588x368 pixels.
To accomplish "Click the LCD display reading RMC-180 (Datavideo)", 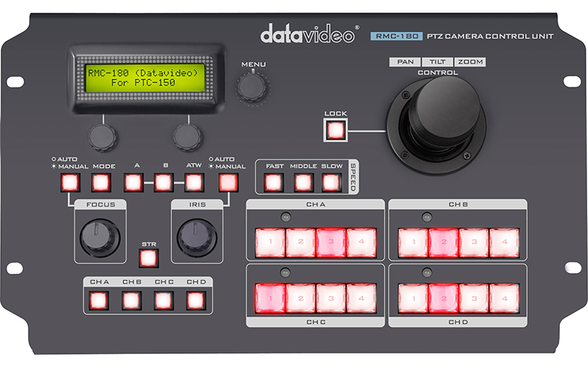I will click(145, 78).
